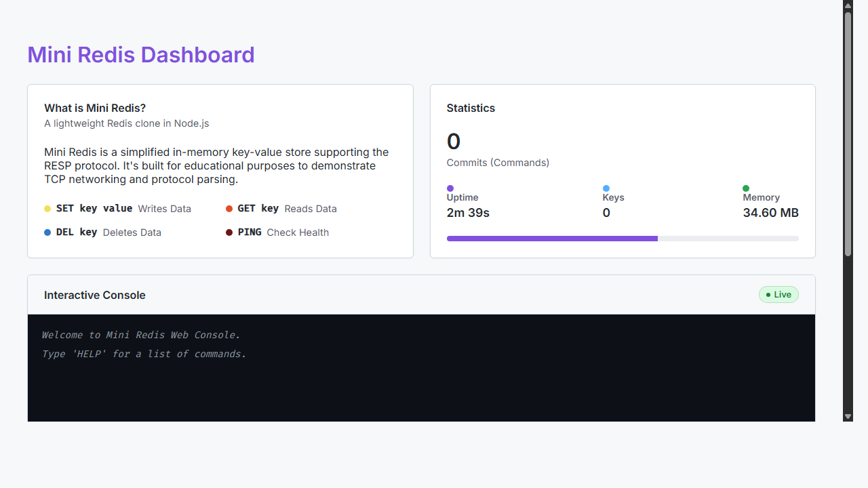868x488 pixels.
Task: Click the Statistics card heading
Action: [x=471, y=108]
